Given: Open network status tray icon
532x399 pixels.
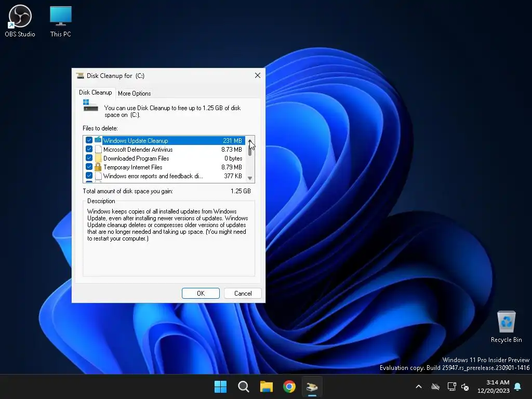Looking at the screenshot, I should coord(451,387).
